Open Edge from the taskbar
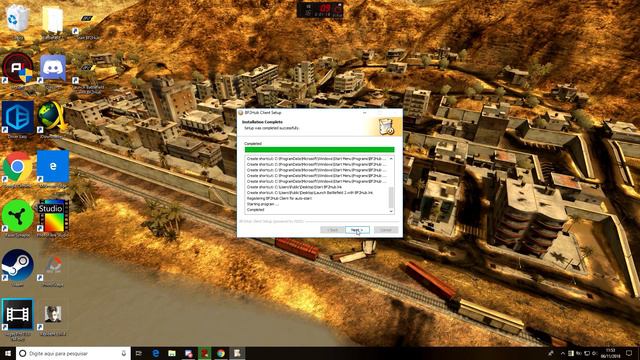 point(156,353)
